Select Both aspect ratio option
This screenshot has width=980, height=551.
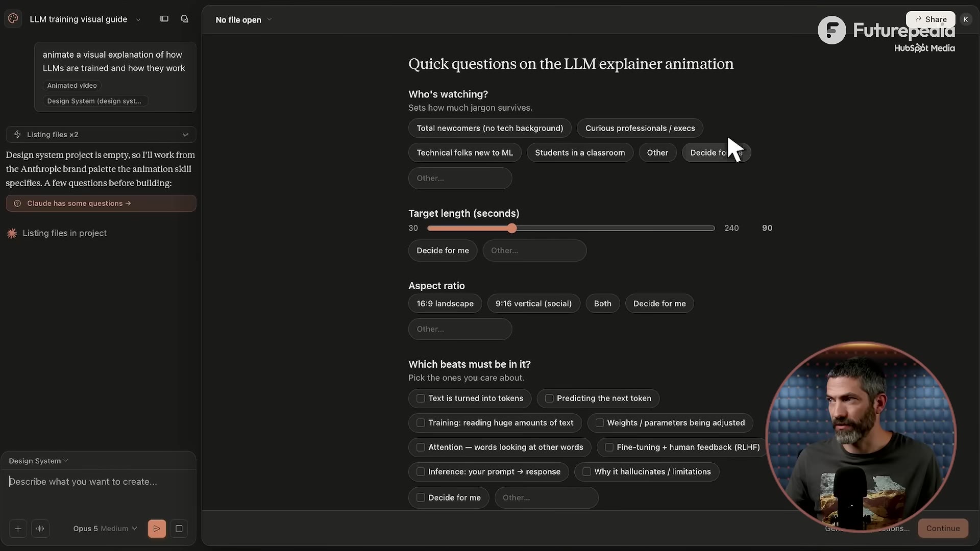(x=602, y=304)
